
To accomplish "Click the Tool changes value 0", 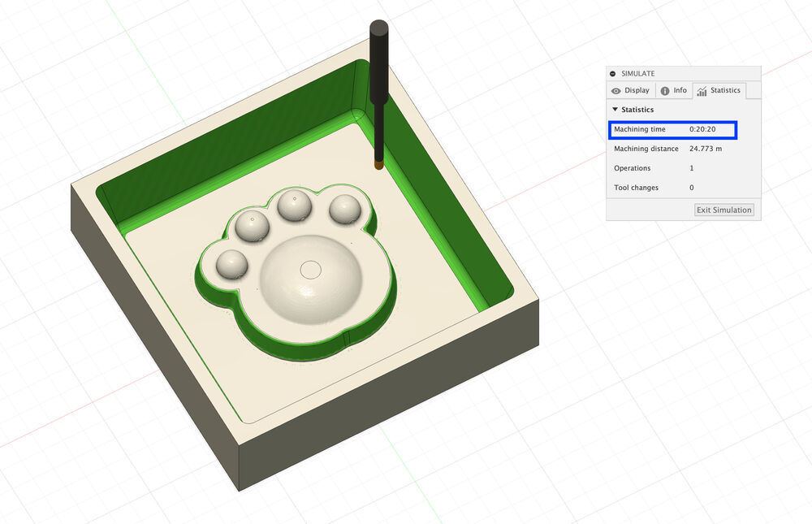I will pos(691,188).
